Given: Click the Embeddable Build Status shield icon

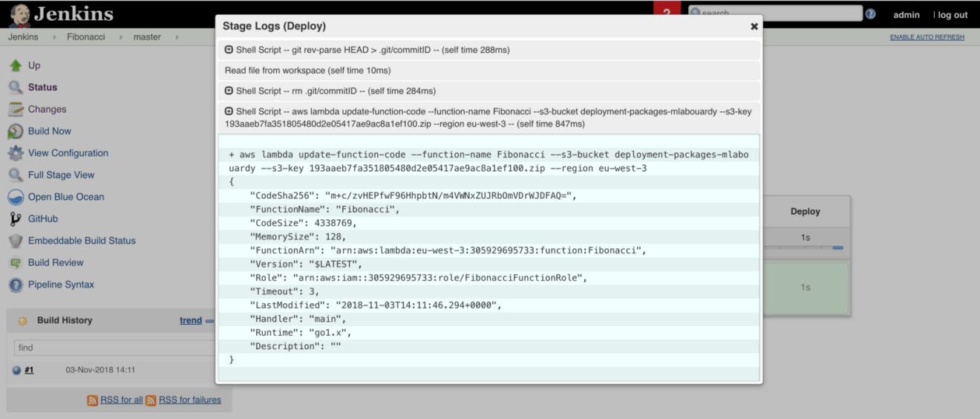Looking at the screenshot, I should 16,241.
